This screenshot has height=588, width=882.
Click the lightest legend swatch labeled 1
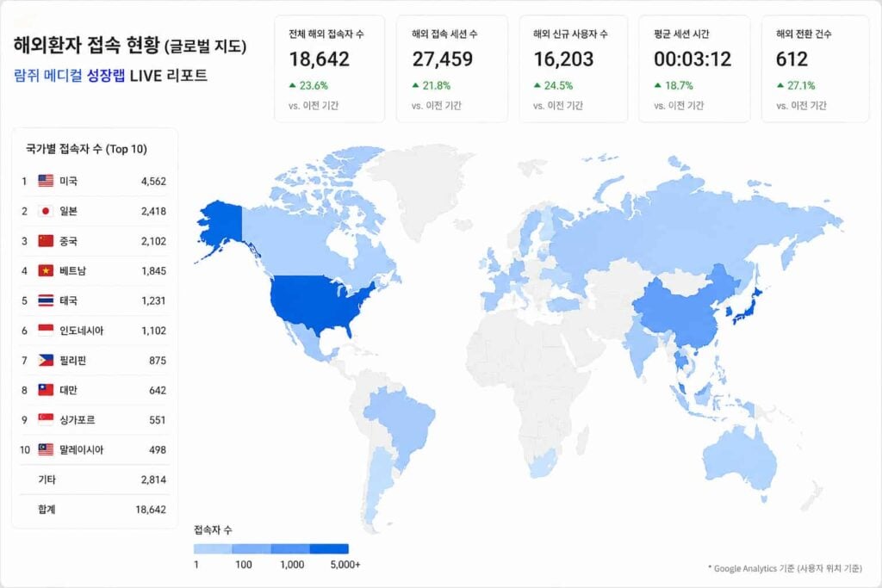(213, 548)
